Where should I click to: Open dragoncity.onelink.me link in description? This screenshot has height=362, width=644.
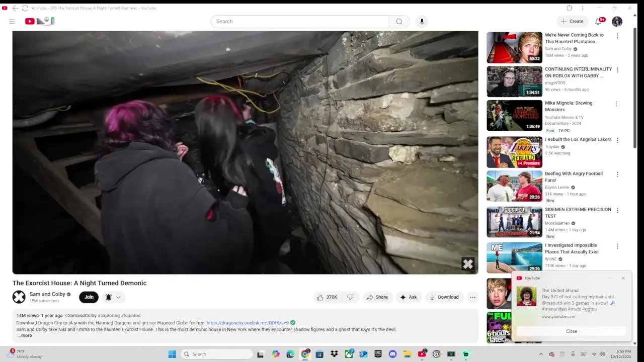tap(248, 323)
